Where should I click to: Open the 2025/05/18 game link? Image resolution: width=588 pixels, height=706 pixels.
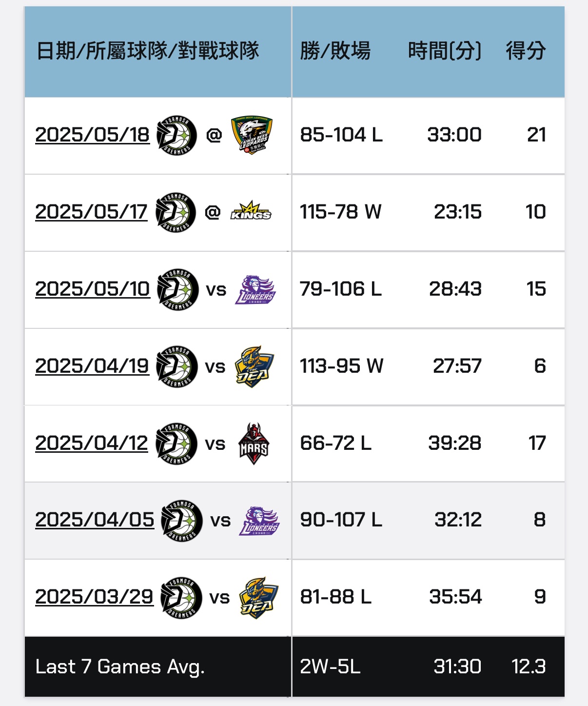point(92,135)
